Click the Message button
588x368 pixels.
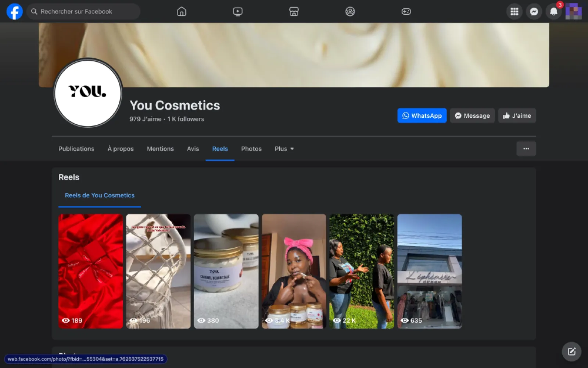[472, 116]
